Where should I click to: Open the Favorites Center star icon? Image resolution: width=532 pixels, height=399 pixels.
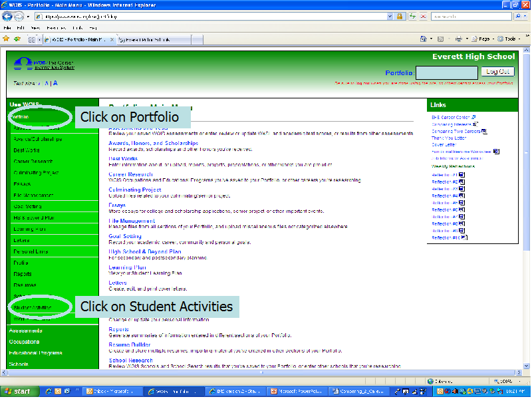pos(6,39)
